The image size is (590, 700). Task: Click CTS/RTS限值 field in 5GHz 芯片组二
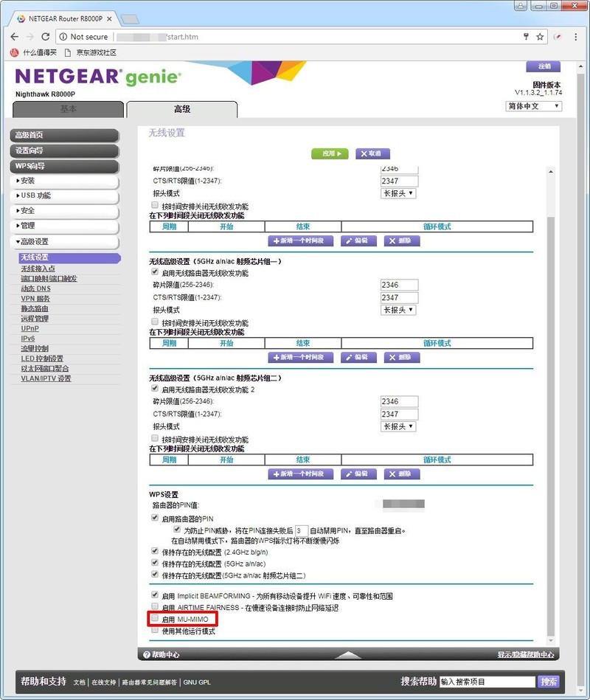tap(400, 415)
